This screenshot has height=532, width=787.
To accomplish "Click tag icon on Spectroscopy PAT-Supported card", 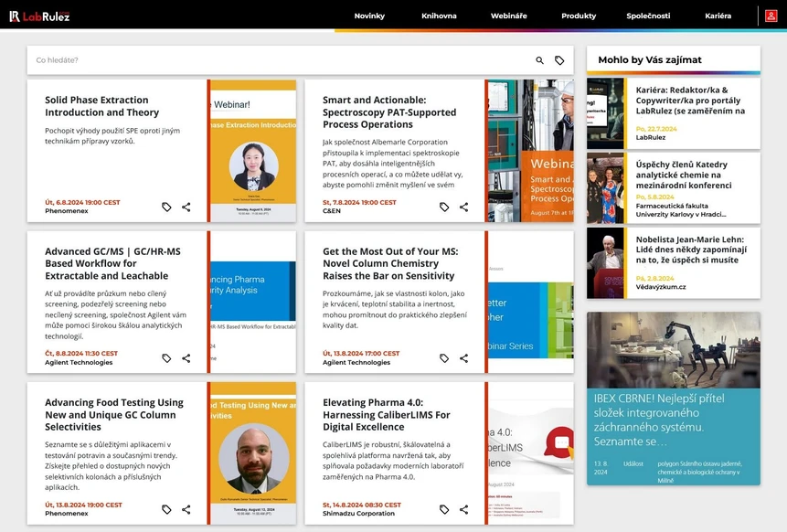I will 444,207.
